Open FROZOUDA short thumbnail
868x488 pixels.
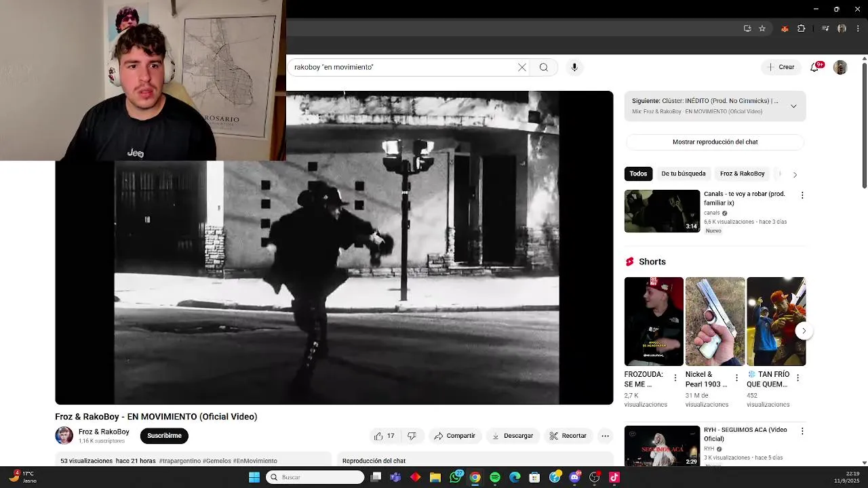click(654, 321)
